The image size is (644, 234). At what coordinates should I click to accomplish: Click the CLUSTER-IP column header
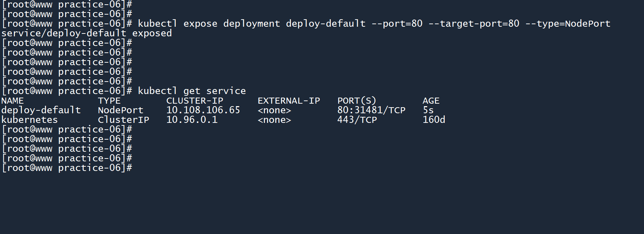coord(194,101)
